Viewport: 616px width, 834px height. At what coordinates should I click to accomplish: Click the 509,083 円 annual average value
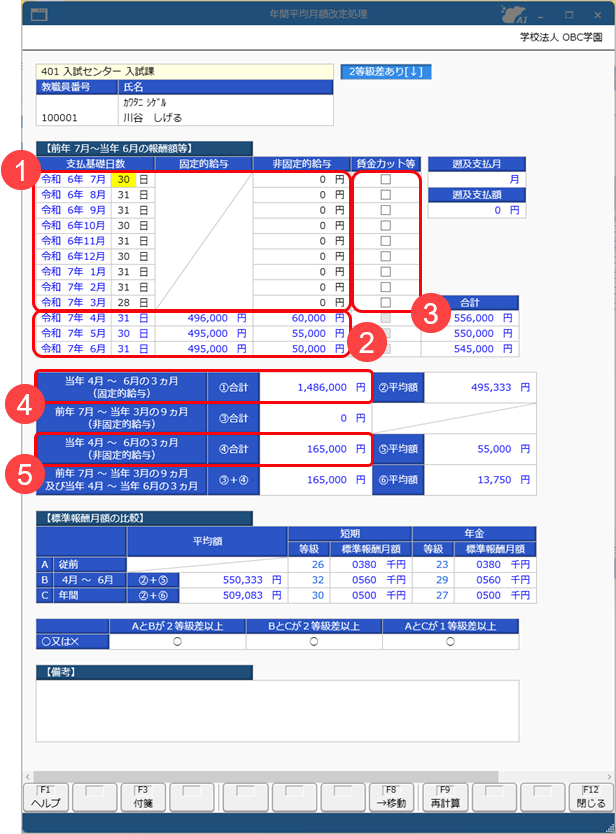(x=234, y=595)
